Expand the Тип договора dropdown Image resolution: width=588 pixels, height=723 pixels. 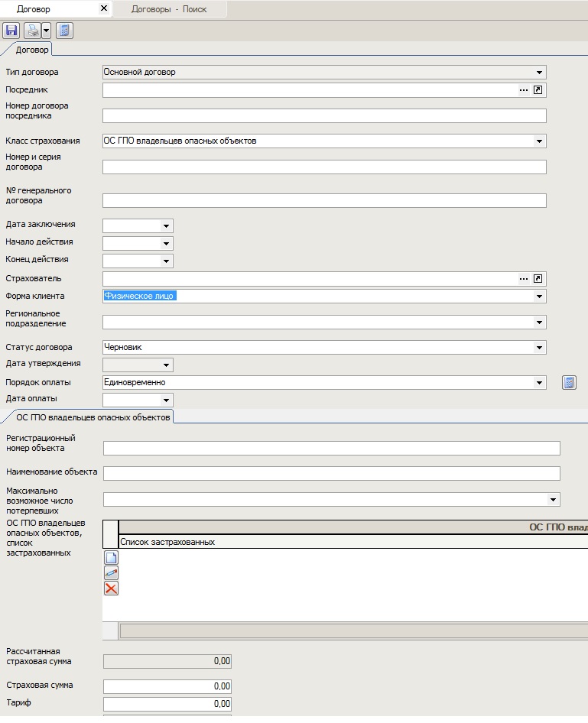pos(540,73)
